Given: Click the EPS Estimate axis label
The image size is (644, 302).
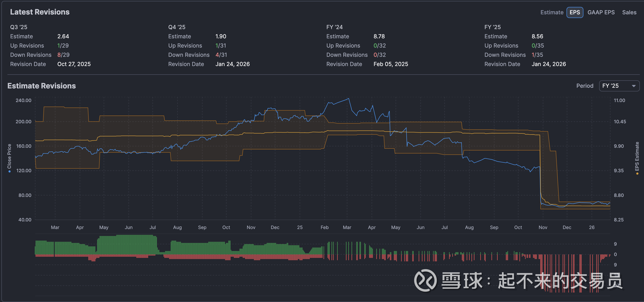Looking at the screenshot, I should [637, 156].
